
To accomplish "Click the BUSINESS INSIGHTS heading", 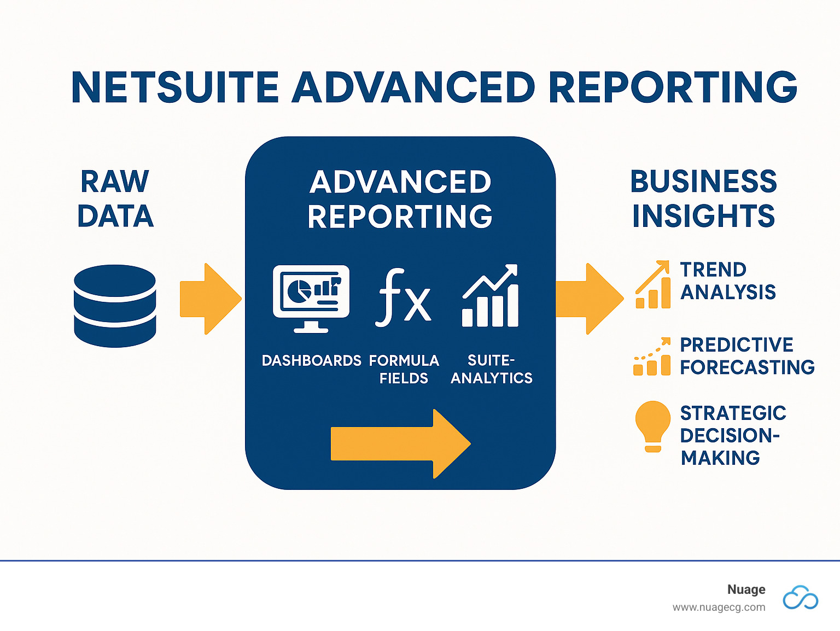I will [704, 198].
